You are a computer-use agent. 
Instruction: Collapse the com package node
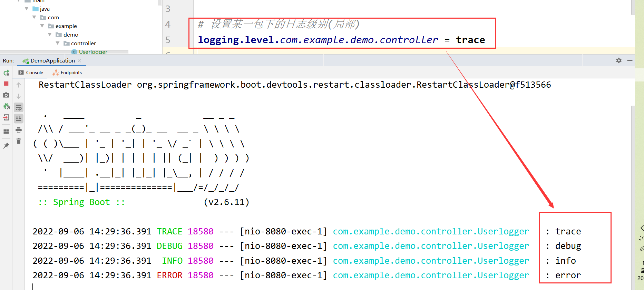point(34,17)
